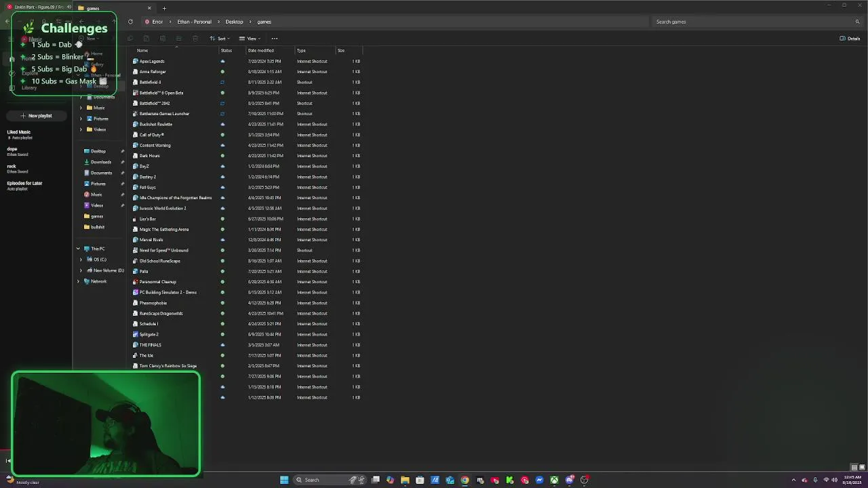This screenshot has width=868, height=488.
Task: Open Google Chrome from the taskbar
Action: pyautogui.click(x=465, y=480)
